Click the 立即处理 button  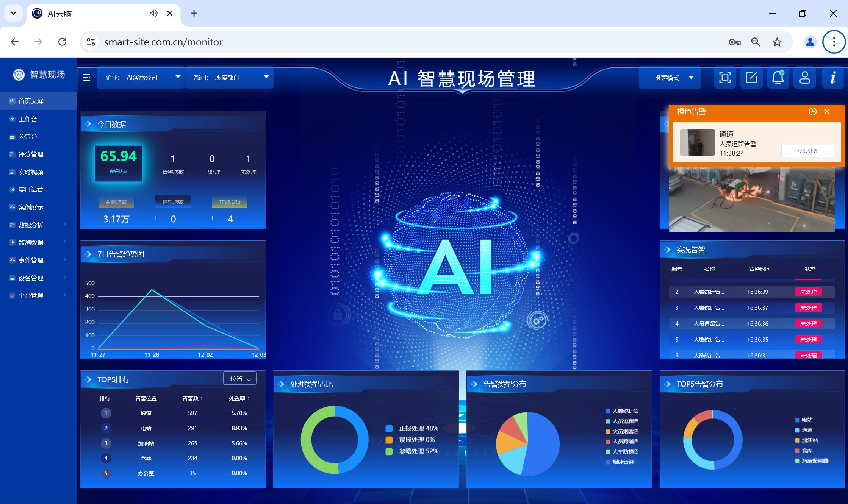807,151
